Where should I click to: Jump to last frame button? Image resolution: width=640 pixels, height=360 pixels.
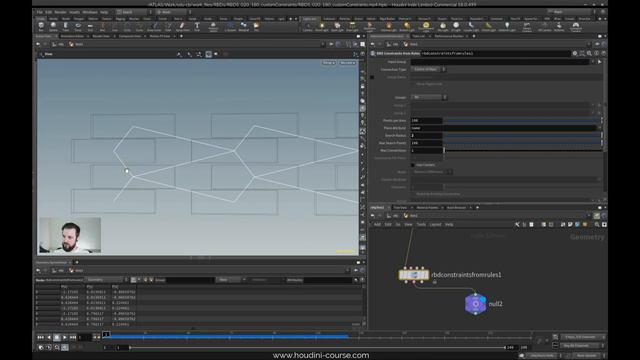73,337
